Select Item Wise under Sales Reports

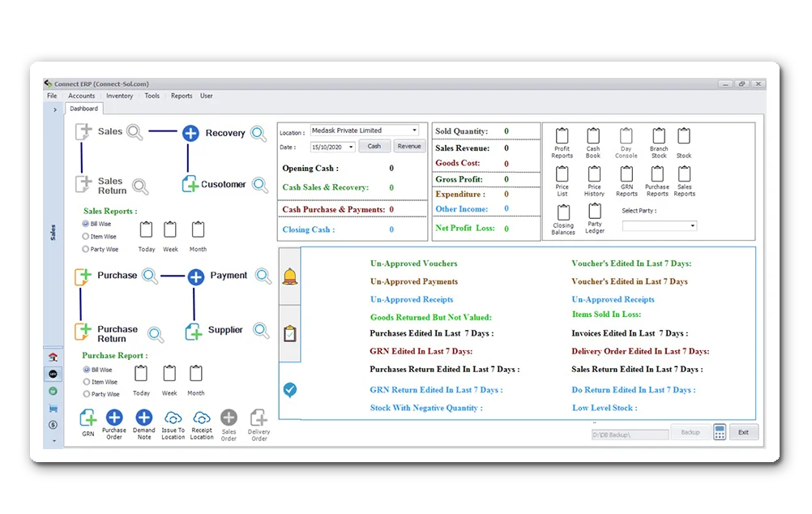(x=85, y=236)
